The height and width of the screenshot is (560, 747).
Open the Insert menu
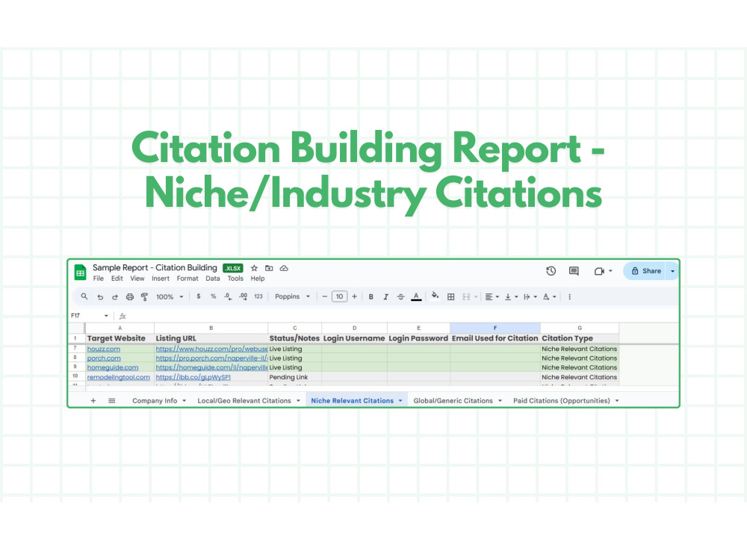point(161,278)
